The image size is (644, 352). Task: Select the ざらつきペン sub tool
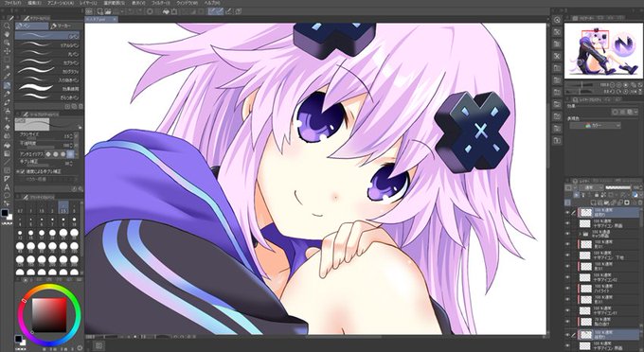coord(47,97)
